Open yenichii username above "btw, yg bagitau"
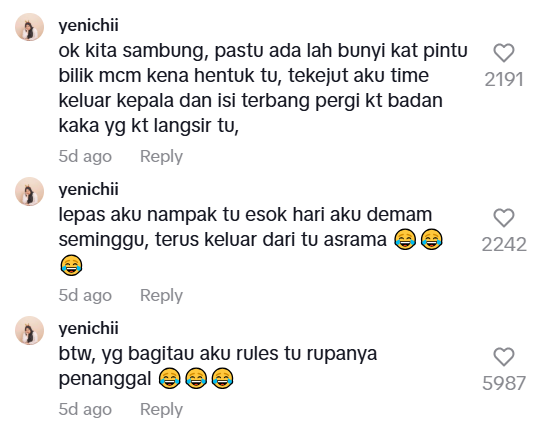This screenshot has height=427, width=538. click(89, 329)
